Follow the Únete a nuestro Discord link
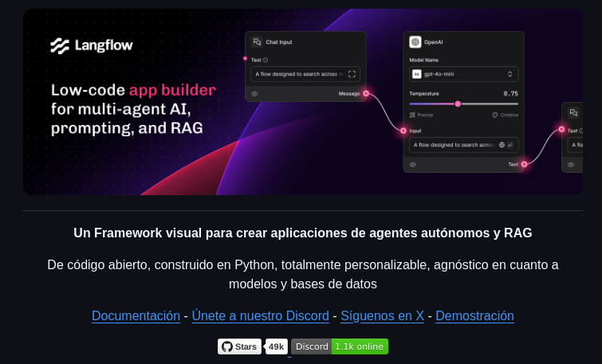Screen dimensions: 602x364 260,315
